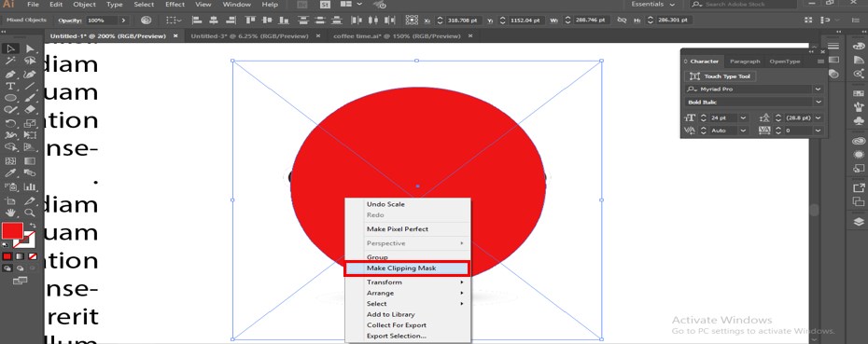Open the Effect menu

point(175,5)
